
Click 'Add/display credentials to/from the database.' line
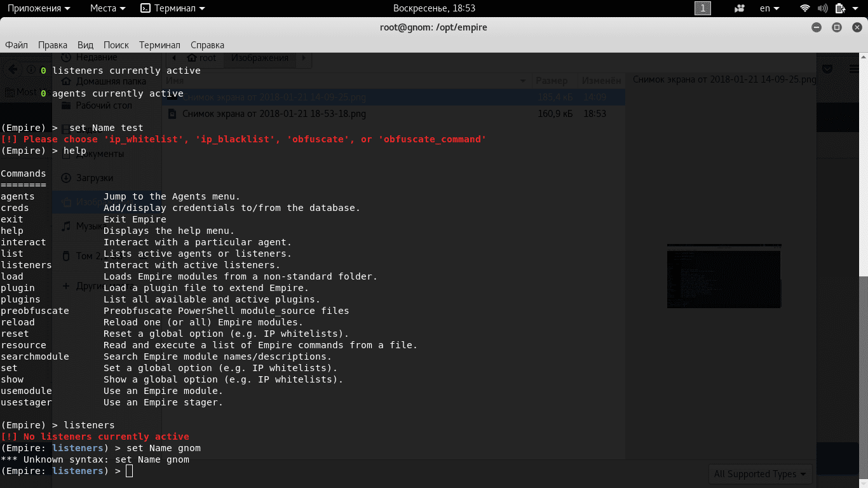tap(232, 208)
